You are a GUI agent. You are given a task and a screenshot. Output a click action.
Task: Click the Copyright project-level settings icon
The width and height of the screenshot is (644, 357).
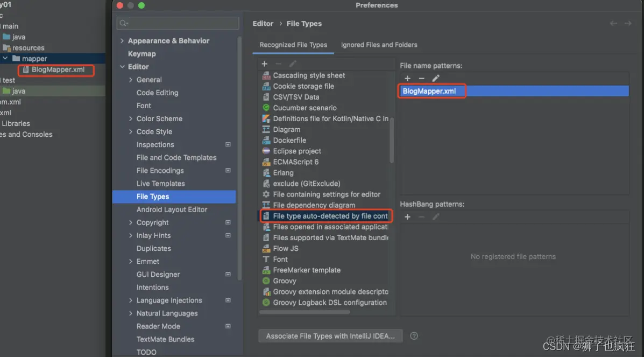point(228,222)
